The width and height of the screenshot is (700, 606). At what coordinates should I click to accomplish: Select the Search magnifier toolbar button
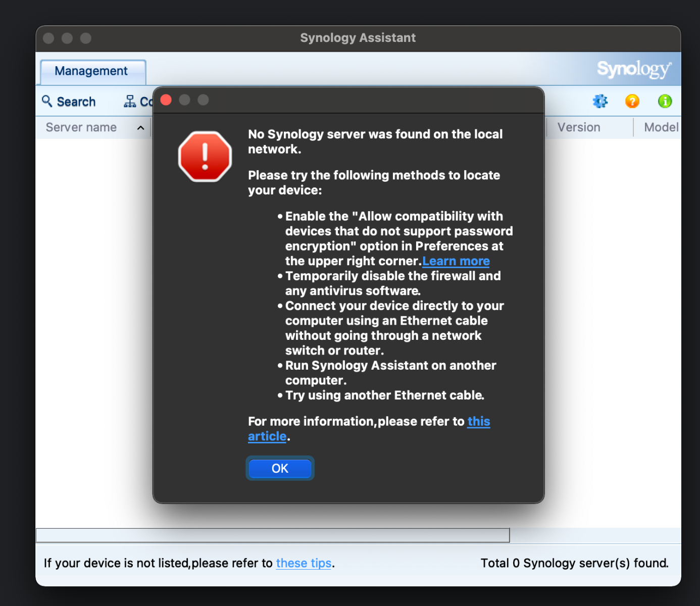69,102
